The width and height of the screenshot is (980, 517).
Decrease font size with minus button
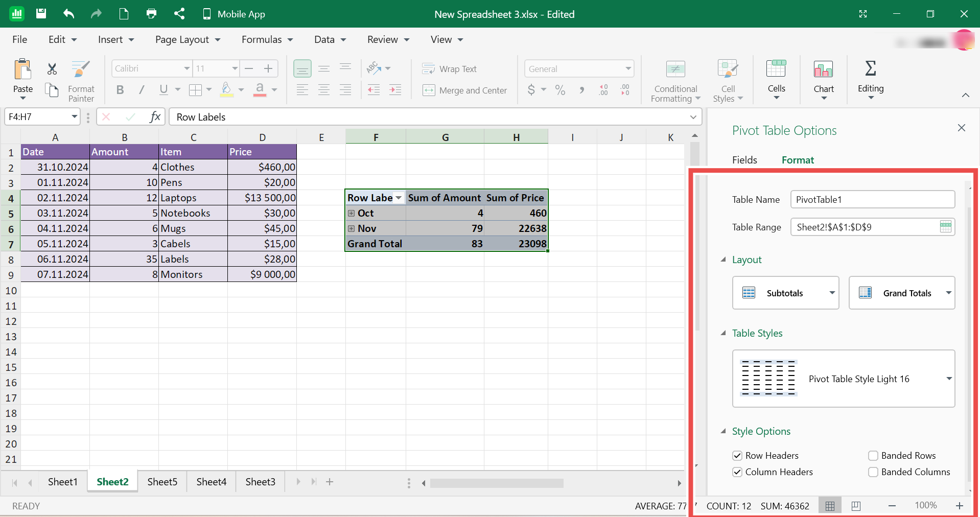click(x=249, y=68)
